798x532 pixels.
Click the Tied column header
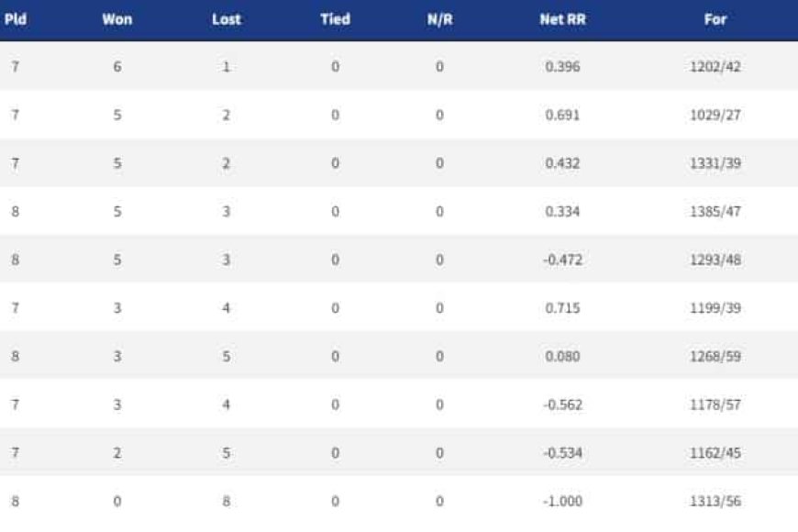(336, 19)
